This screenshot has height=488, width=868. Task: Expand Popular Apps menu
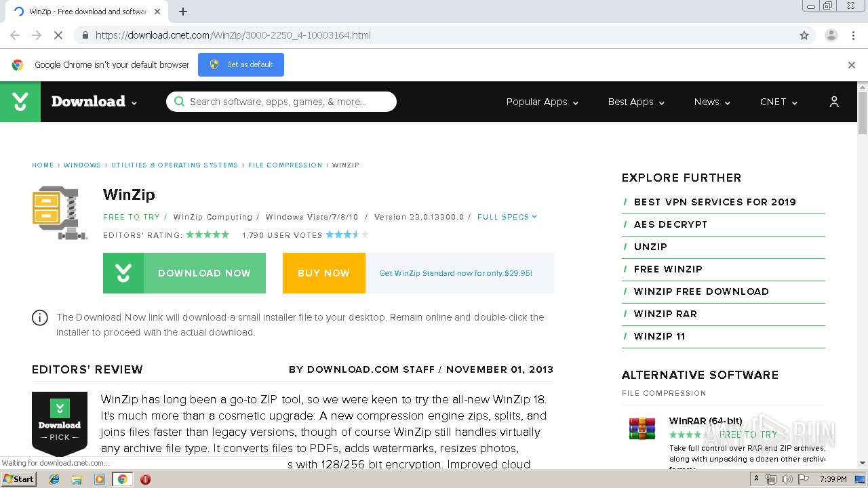[x=542, y=102]
